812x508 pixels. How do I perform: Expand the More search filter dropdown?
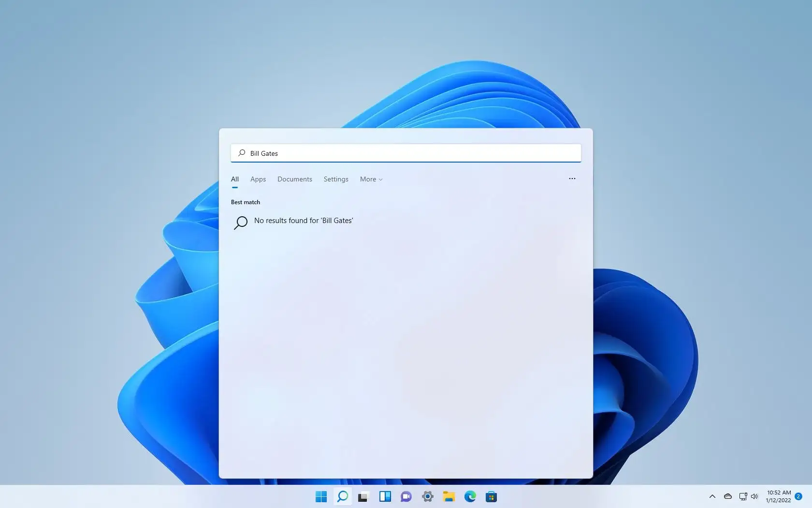click(371, 179)
